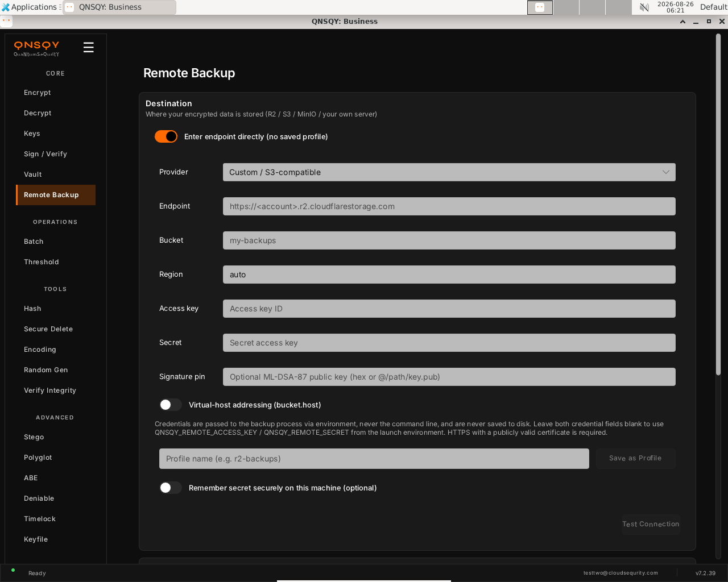
Task: Disable Enter endpoint directly toggle
Action: 166,136
